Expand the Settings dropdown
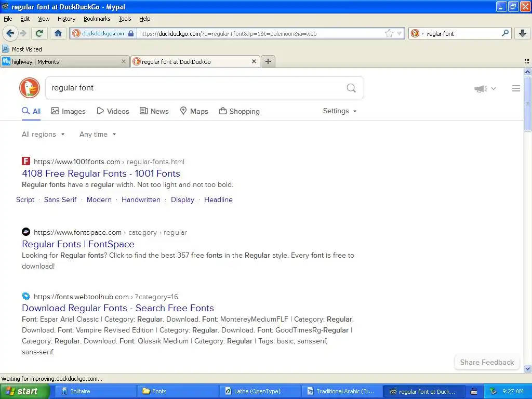 [340, 111]
